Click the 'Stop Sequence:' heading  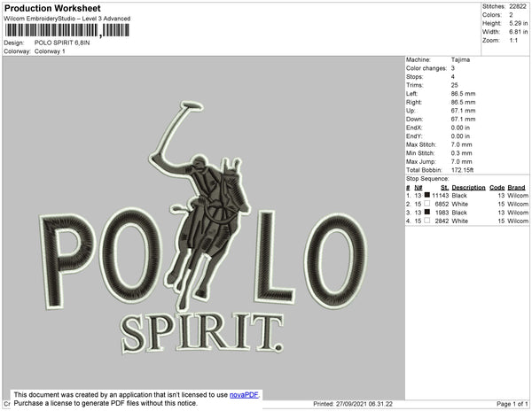point(427,179)
